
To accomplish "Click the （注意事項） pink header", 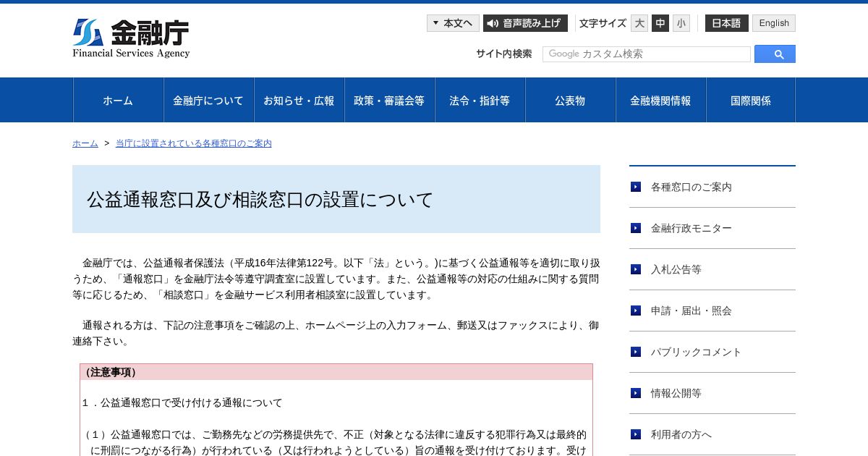I will click(x=336, y=372).
